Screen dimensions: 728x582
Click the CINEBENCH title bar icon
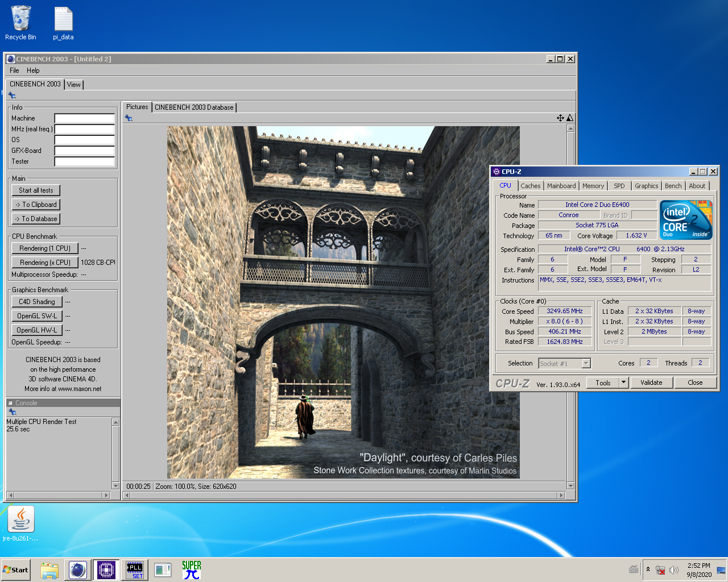pos(11,59)
